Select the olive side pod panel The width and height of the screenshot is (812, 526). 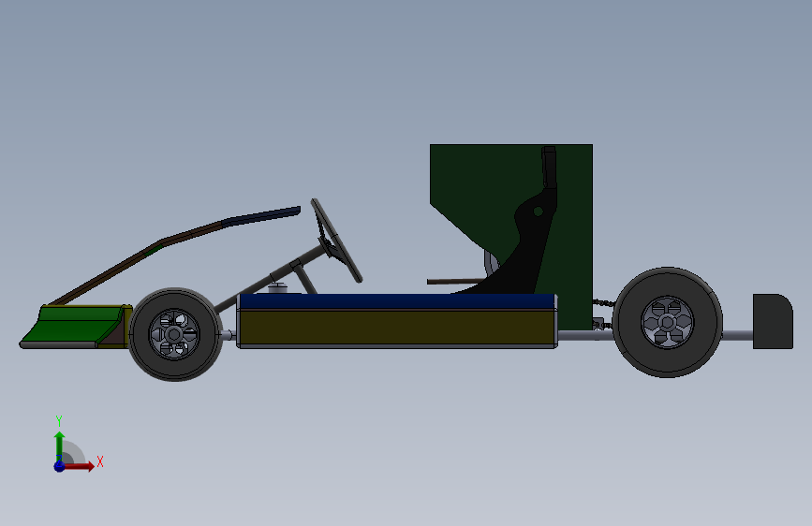397,328
